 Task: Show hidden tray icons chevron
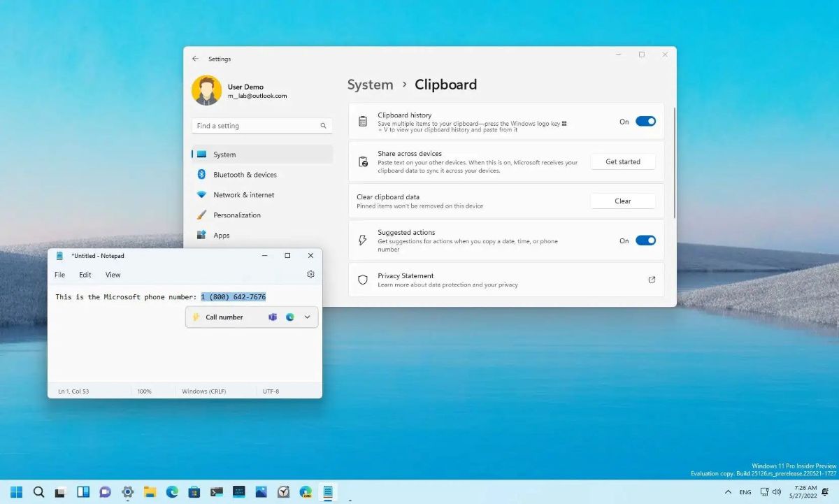tap(728, 492)
